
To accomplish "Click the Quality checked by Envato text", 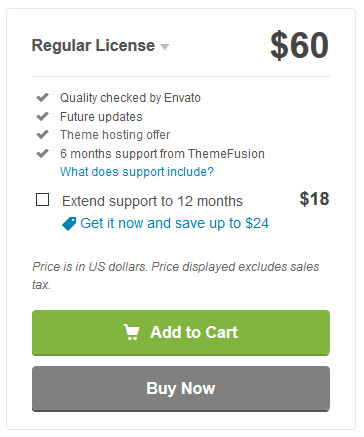I will point(130,98).
